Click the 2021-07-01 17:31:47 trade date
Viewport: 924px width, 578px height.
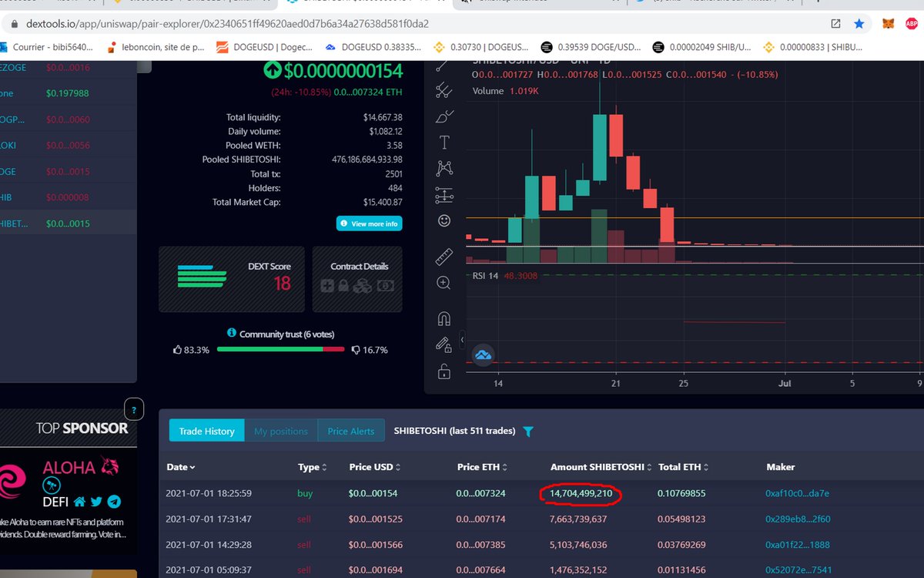208,519
